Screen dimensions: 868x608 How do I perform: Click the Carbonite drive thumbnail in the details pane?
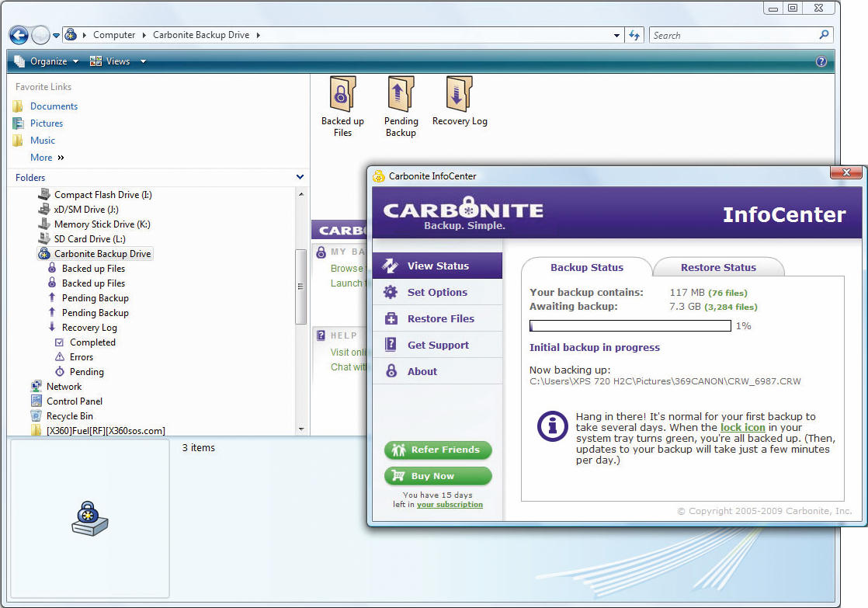(x=90, y=519)
